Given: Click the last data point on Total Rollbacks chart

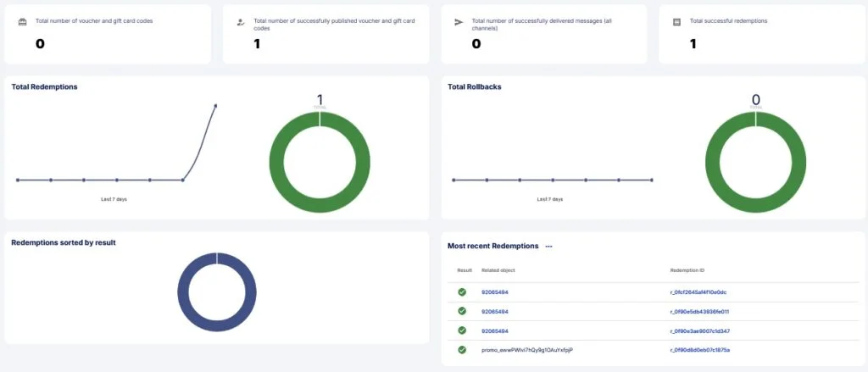Looking at the screenshot, I should click(652, 180).
